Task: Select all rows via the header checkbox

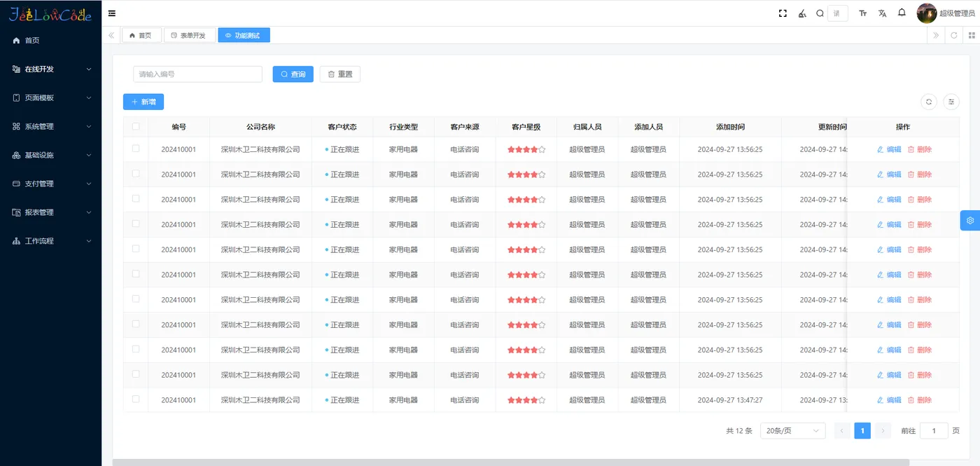Action: point(135,126)
